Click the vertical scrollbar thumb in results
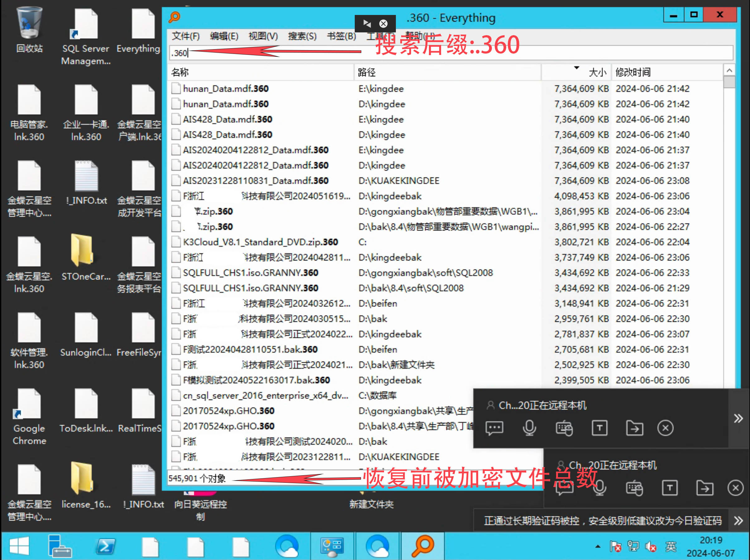750x560 pixels. pyautogui.click(x=729, y=82)
